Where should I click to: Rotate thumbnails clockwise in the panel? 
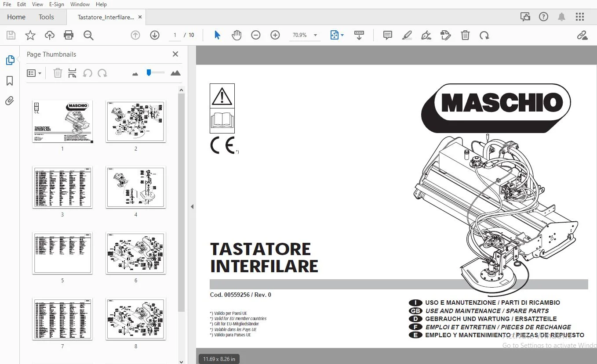tap(102, 73)
